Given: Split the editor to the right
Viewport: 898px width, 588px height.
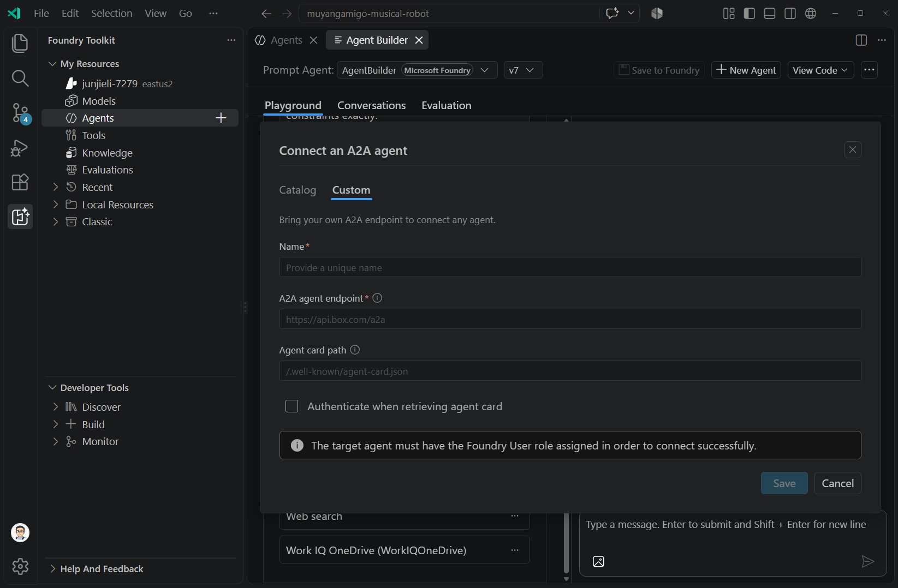Looking at the screenshot, I should [x=861, y=40].
